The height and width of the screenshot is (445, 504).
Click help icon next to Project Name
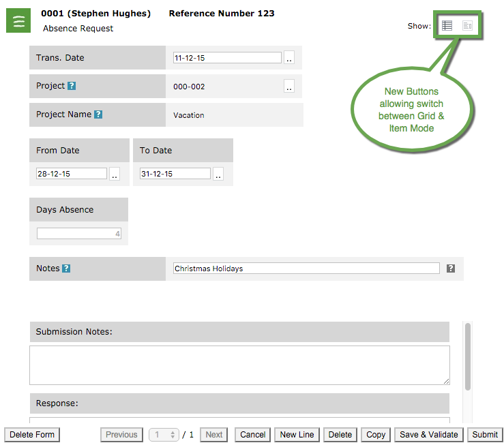[x=98, y=115]
